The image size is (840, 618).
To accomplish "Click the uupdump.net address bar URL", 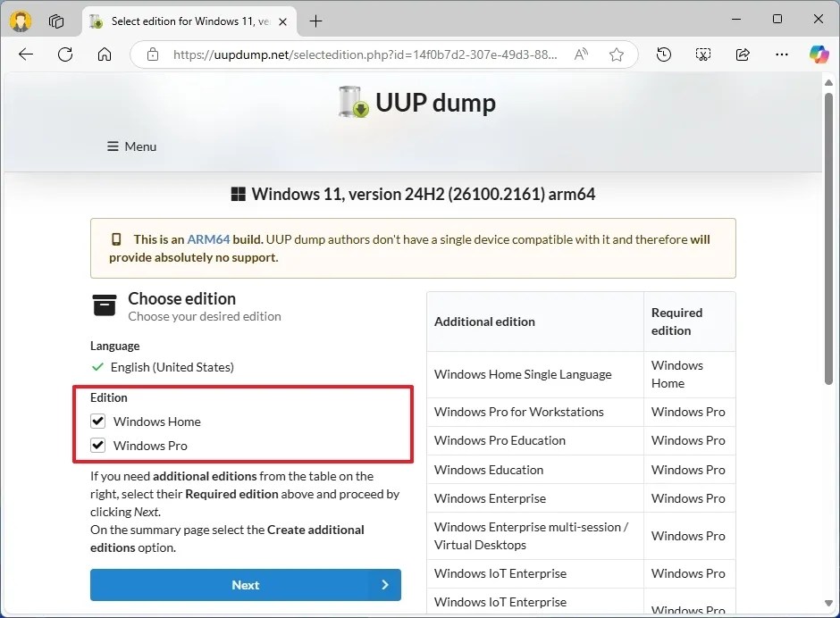I will coord(365,54).
